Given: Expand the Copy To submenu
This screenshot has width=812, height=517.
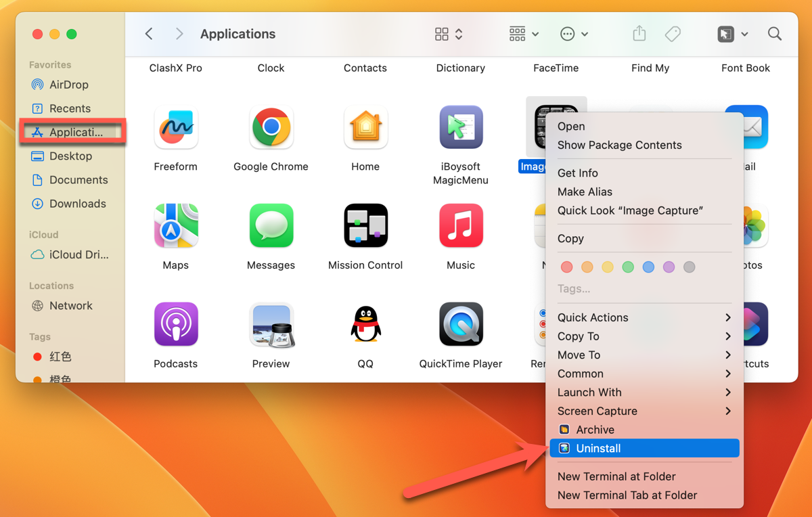Looking at the screenshot, I should click(644, 336).
